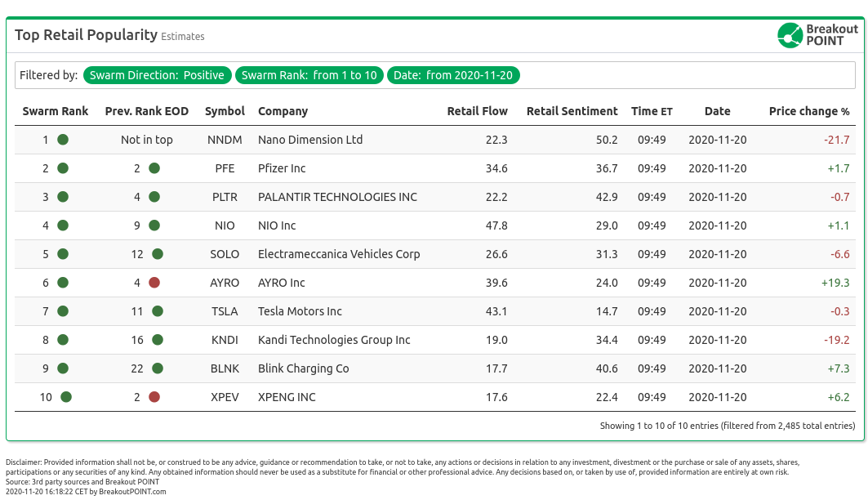Click NIO's previous rank green dot

pyautogui.click(x=154, y=225)
